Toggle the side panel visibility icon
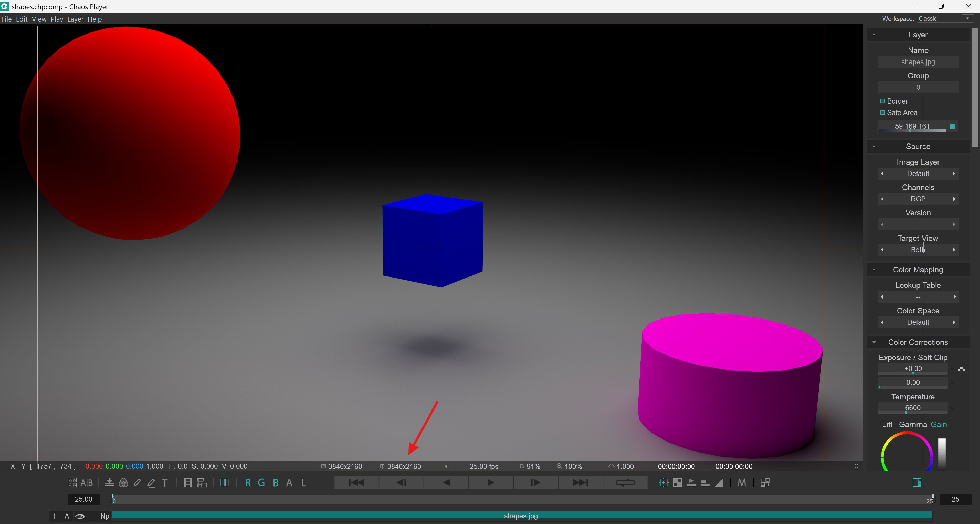This screenshot has height=524, width=980. [x=917, y=482]
